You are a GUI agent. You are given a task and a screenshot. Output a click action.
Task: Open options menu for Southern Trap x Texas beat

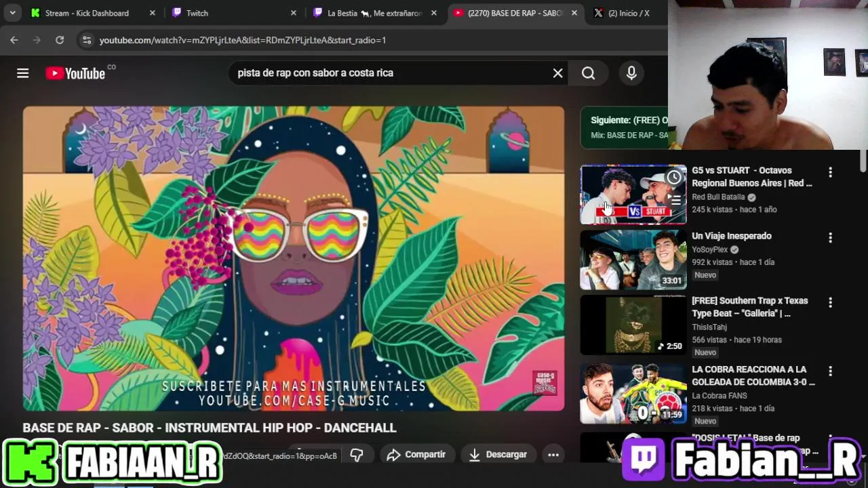point(830,302)
